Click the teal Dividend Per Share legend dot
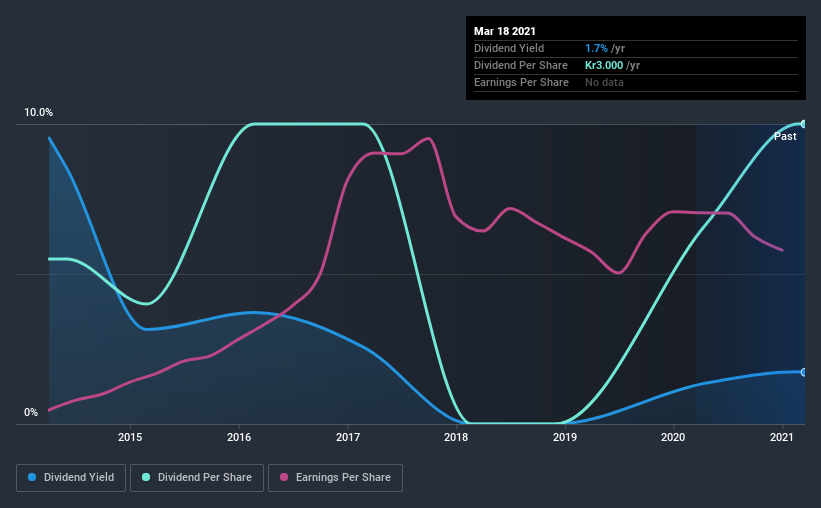 point(146,477)
